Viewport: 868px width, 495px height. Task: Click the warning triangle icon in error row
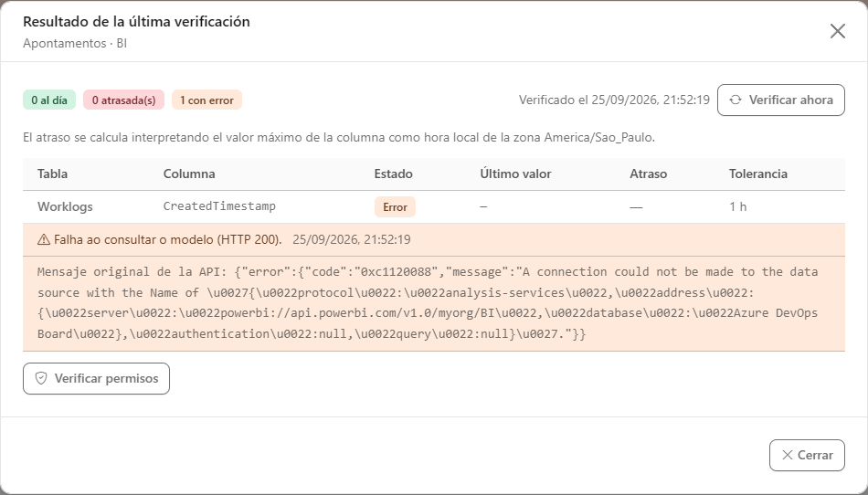(44, 239)
